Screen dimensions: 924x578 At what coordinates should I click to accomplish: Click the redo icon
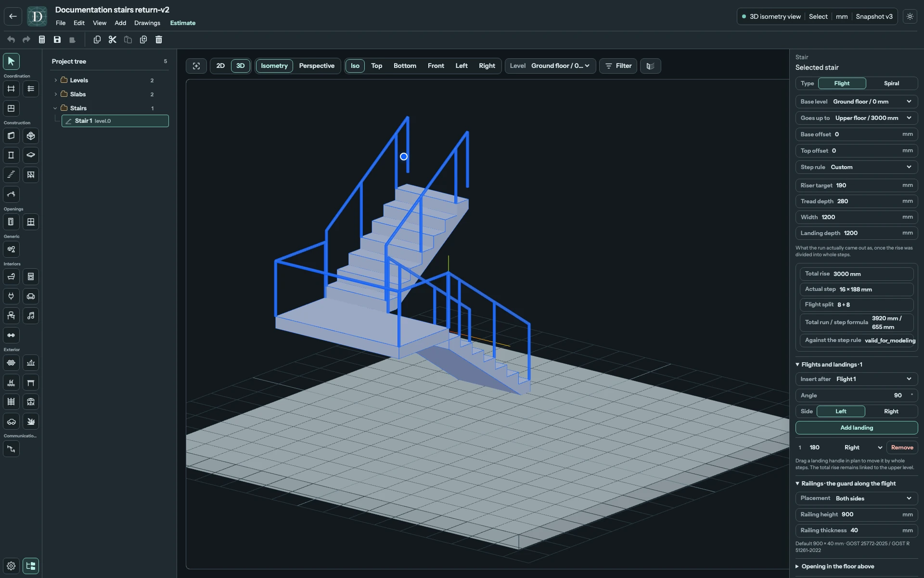26,39
